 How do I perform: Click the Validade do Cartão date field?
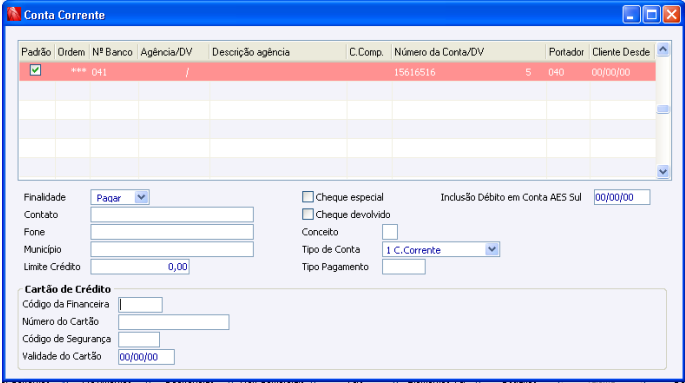(x=146, y=357)
